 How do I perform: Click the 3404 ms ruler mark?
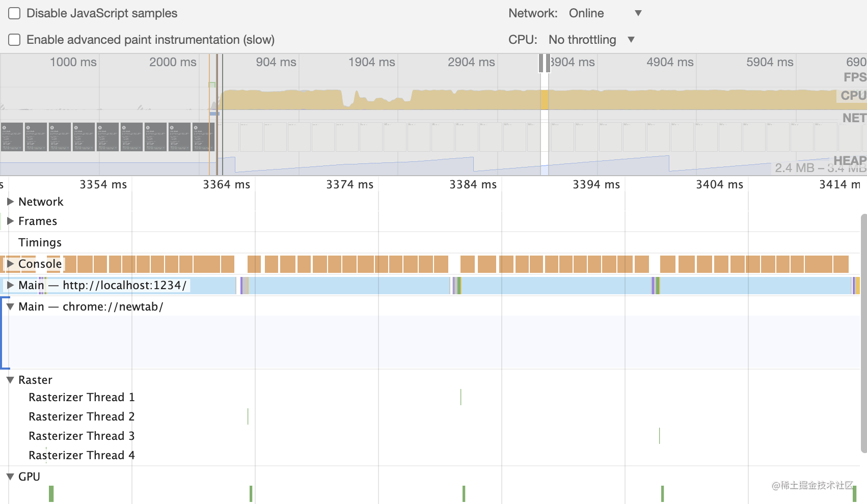pos(719,184)
